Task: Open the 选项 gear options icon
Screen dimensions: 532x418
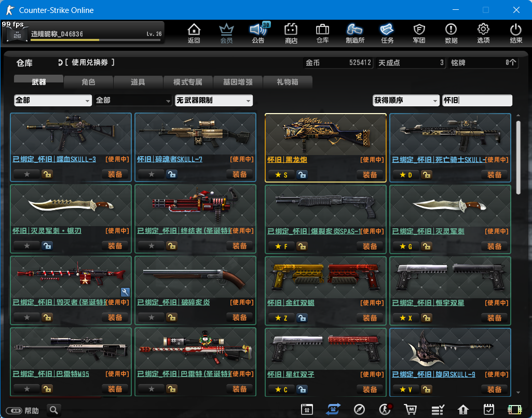Action: 483,33
